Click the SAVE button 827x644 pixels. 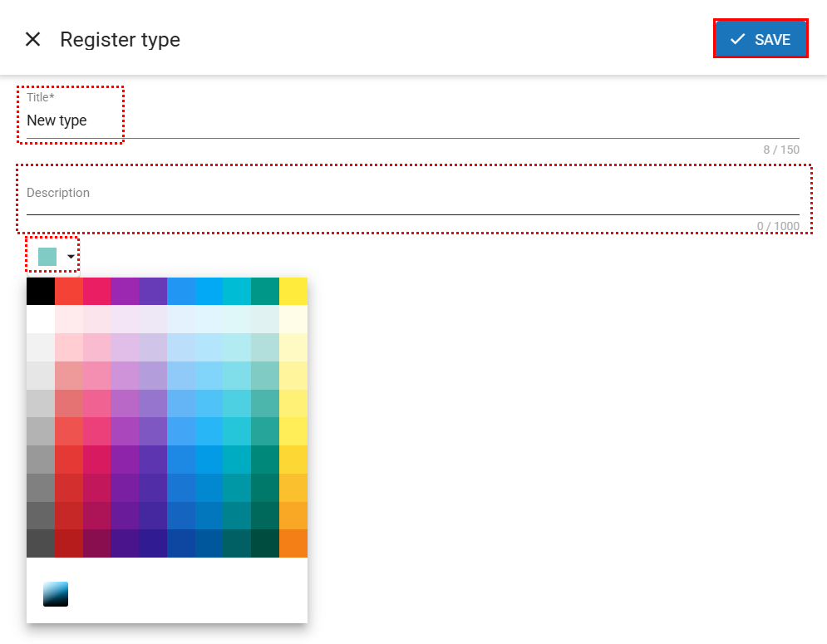point(760,39)
